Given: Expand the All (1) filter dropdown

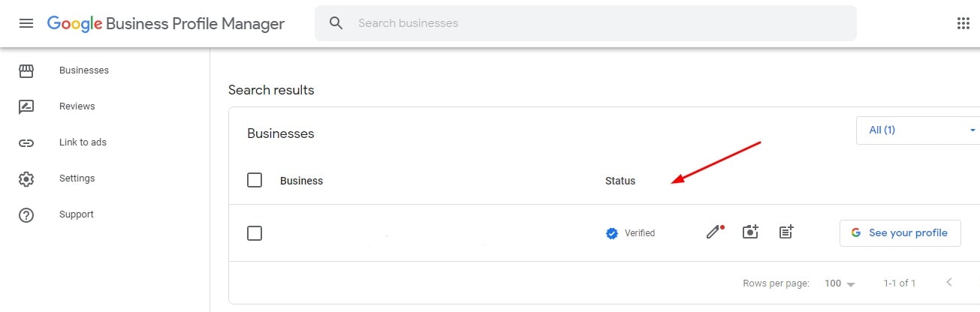Looking at the screenshot, I should [921, 130].
